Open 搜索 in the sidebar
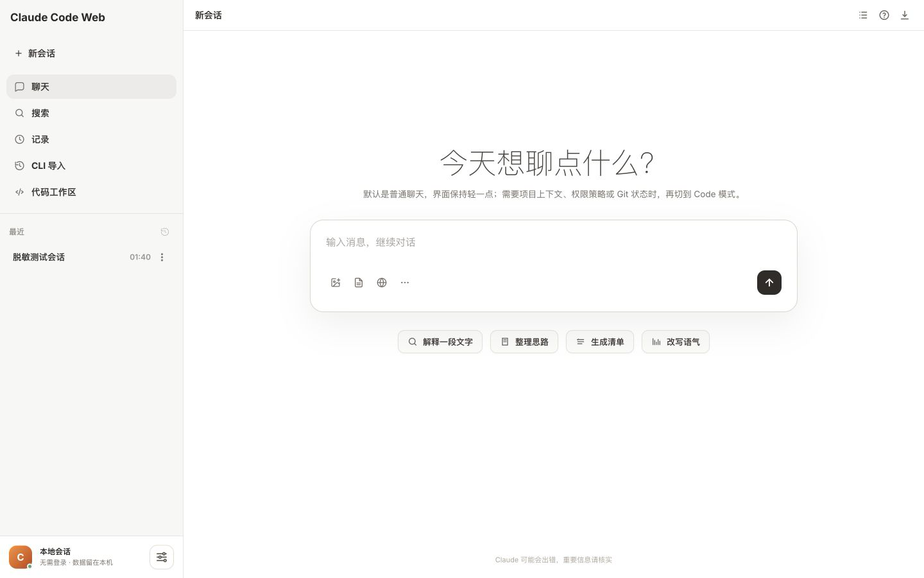The height and width of the screenshot is (578, 924). [91, 113]
